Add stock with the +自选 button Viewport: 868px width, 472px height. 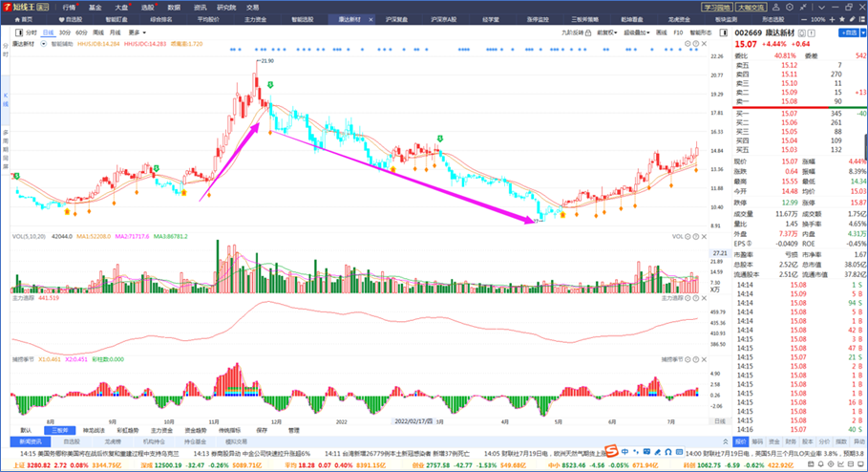[849, 33]
